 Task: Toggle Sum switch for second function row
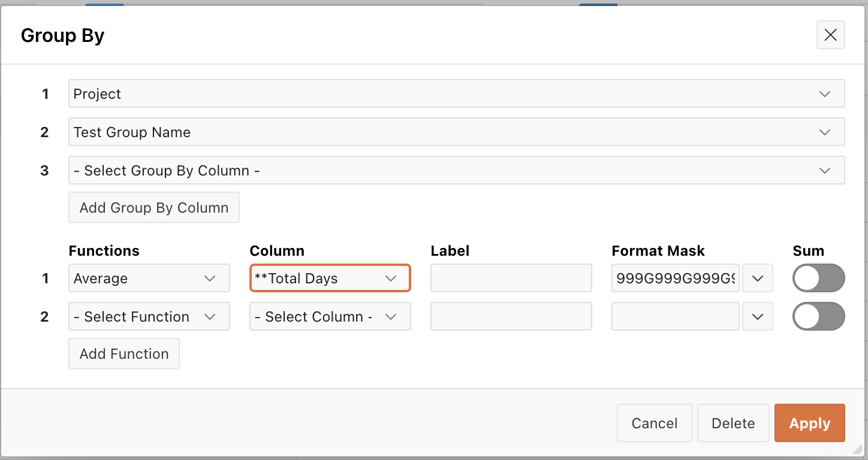click(818, 317)
